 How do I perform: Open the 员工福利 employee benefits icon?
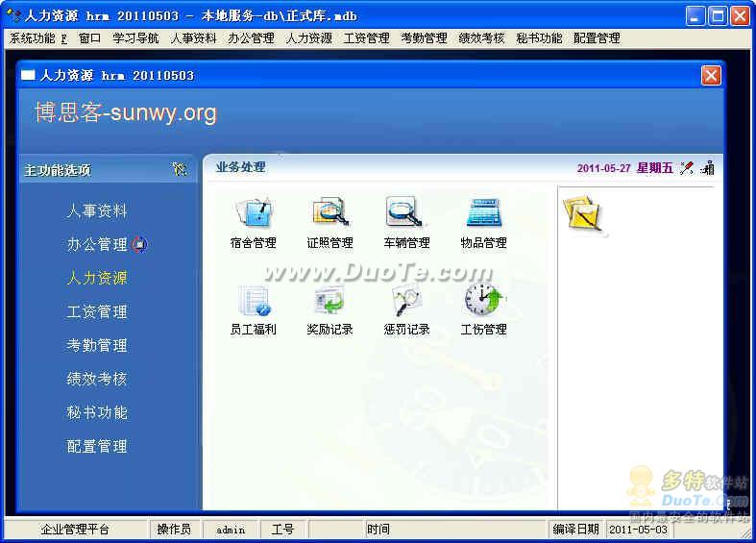click(x=255, y=301)
